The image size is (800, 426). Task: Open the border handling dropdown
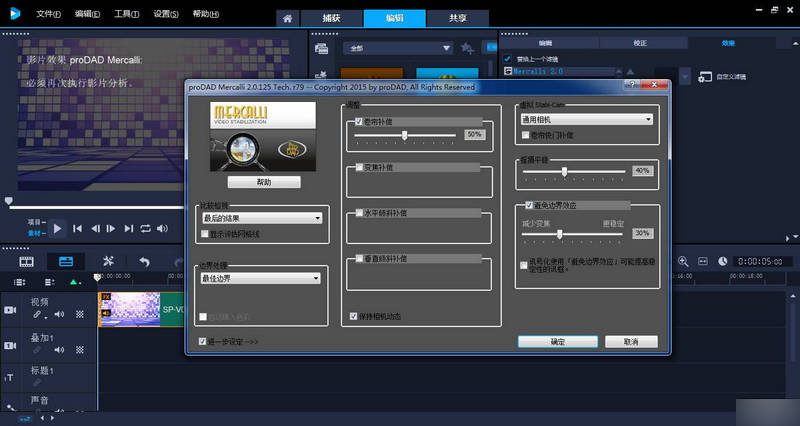coord(261,279)
